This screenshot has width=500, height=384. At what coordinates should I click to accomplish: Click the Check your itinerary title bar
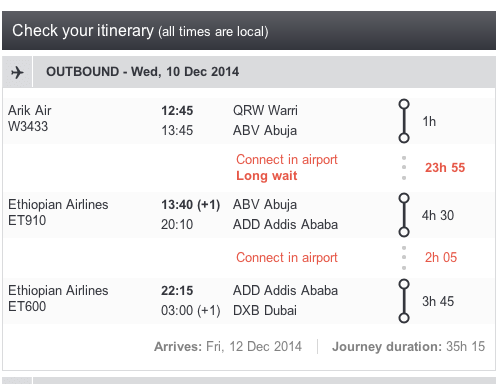pyautogui.click(x=249, y=31)
